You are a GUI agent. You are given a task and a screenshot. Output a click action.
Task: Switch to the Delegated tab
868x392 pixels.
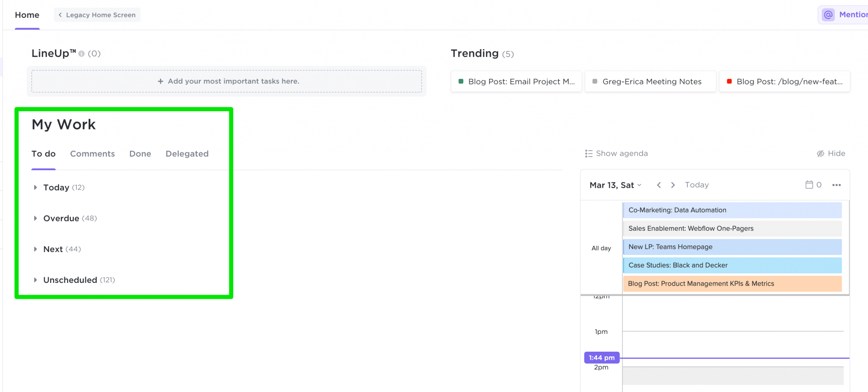[187, 154]
